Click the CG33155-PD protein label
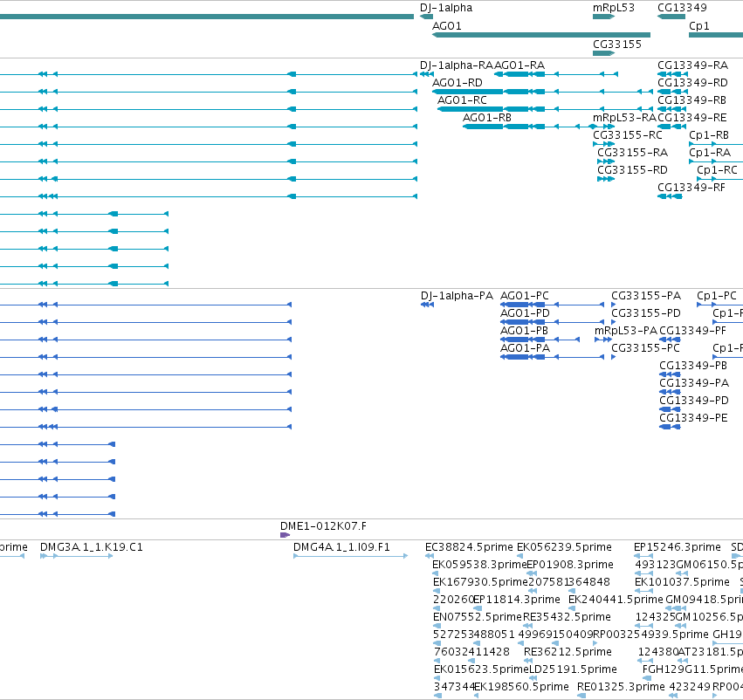 coord(646,313)
